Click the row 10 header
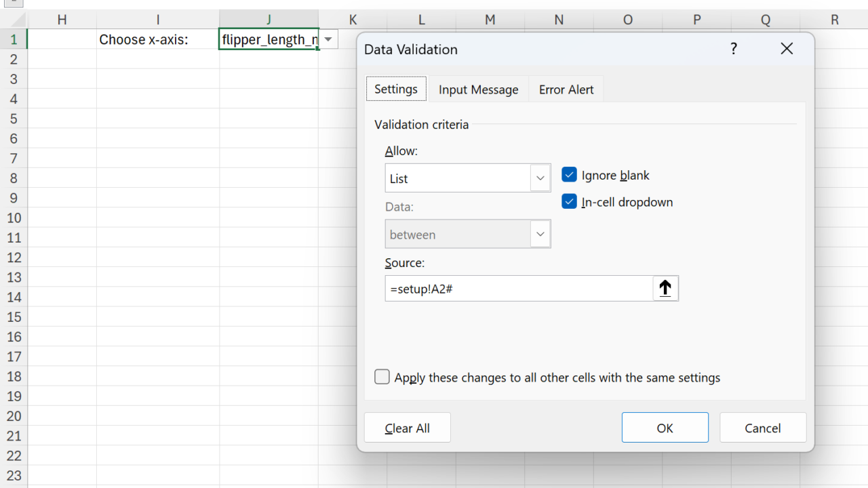Screen dimensions: 868x488 (14, 218)
